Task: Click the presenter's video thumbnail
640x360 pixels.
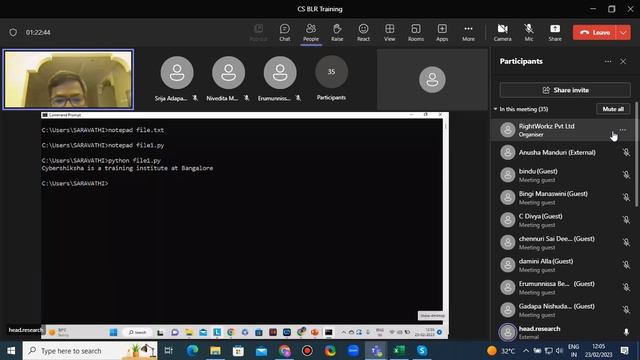Action: click(x=68, y=79)
